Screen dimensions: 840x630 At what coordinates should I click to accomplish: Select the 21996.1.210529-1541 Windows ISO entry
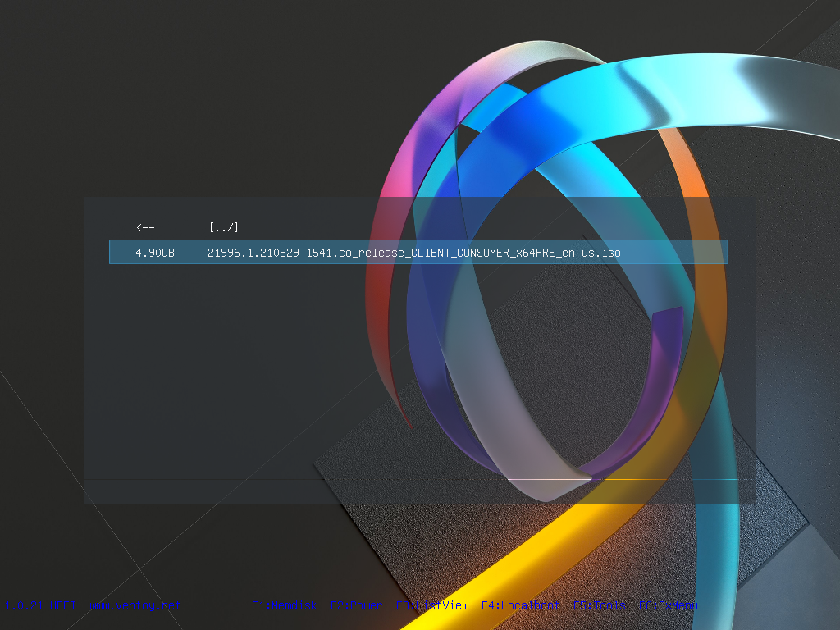coord(418,253)
